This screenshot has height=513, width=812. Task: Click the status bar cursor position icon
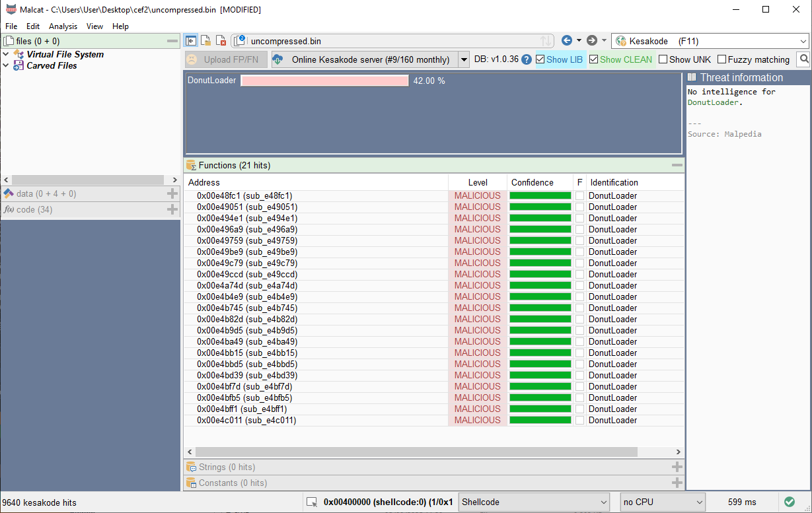click(x=312, y=502)
